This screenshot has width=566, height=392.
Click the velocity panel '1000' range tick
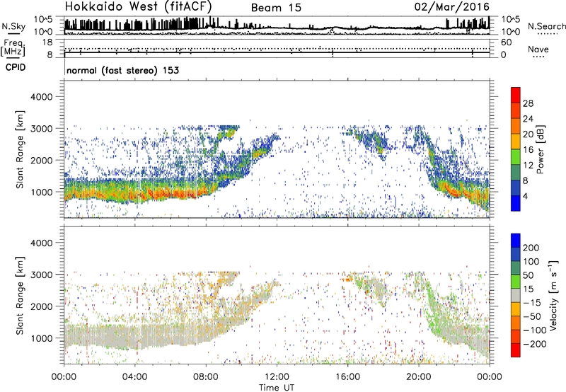tap(41, 338)
